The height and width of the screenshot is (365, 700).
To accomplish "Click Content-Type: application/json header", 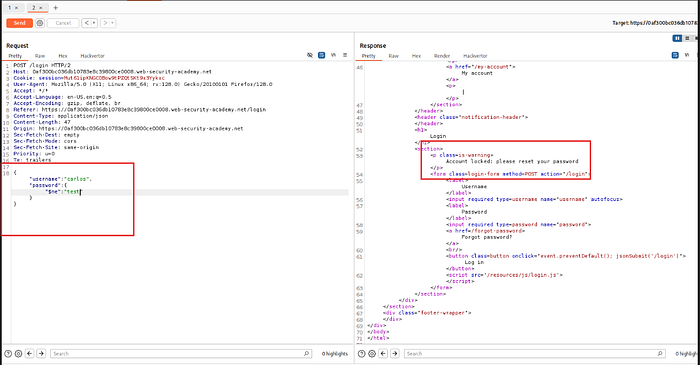I will pos(60,116).
